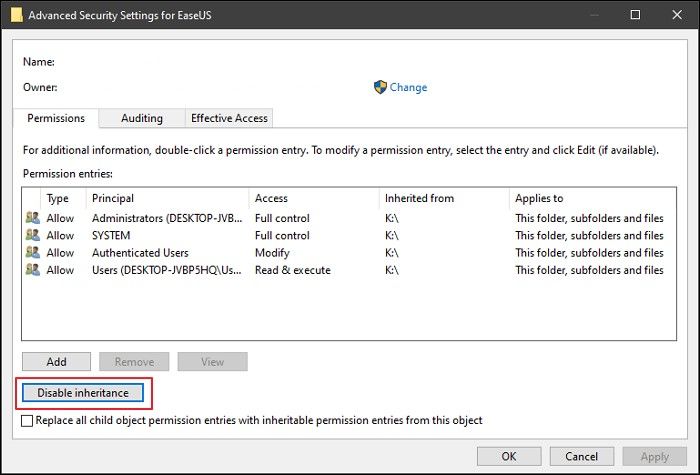Click Applies to cell in Read & execute row
This screenshot has width=700, height=475.
tap(589, 270)
